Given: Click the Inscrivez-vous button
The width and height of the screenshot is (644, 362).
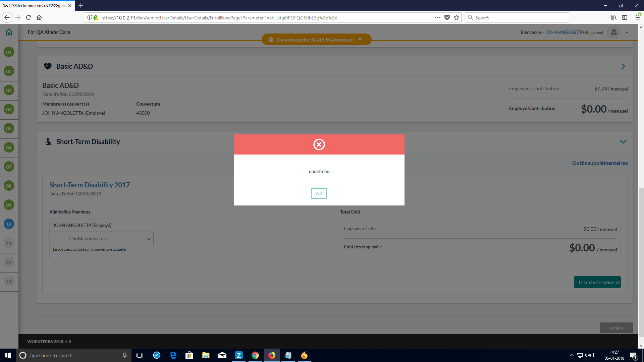Looking at the screenshot, I should click(x=597, y=282).
